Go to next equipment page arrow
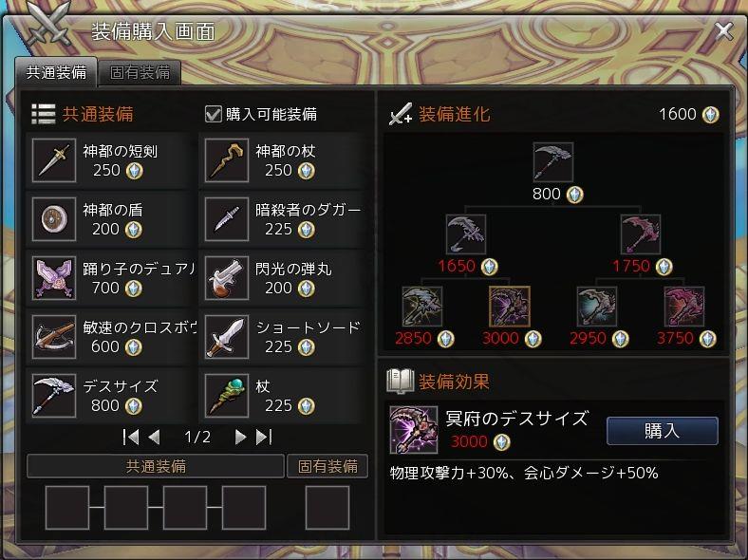 (241, 437)
